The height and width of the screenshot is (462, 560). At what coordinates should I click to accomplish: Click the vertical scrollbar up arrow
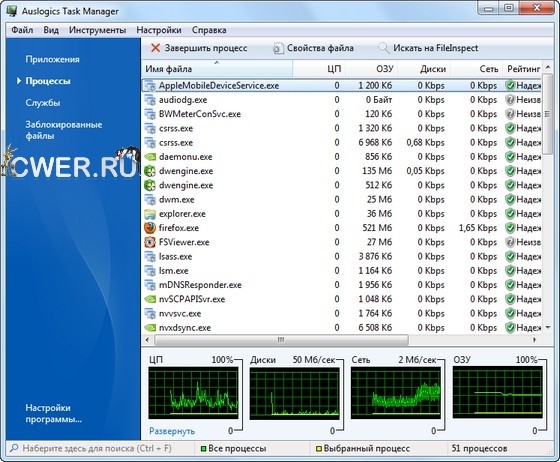pos(548,67)
